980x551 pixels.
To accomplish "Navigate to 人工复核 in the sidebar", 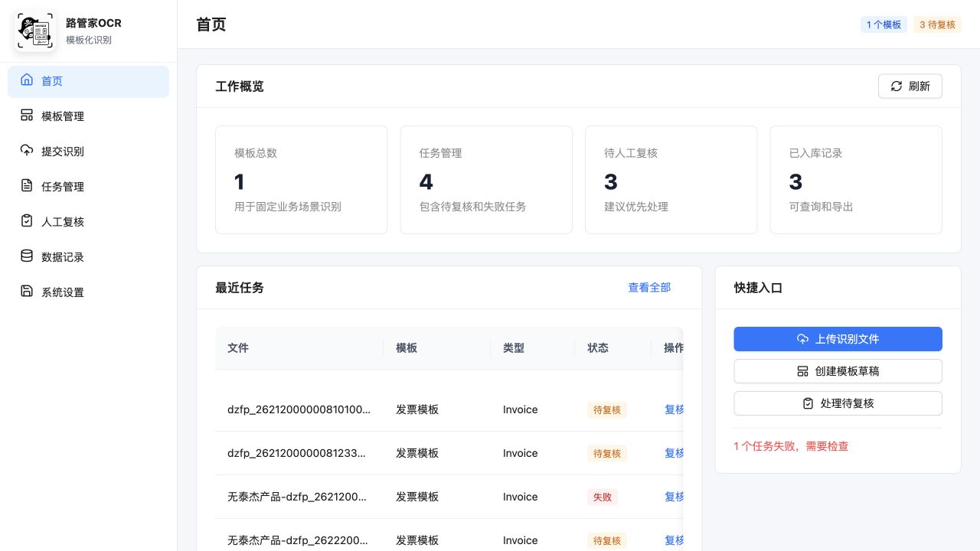I will tap(88, 222).
